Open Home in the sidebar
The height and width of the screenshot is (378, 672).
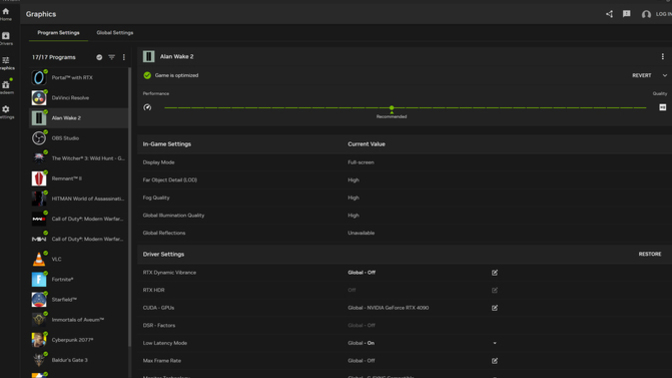click(6, 14)
